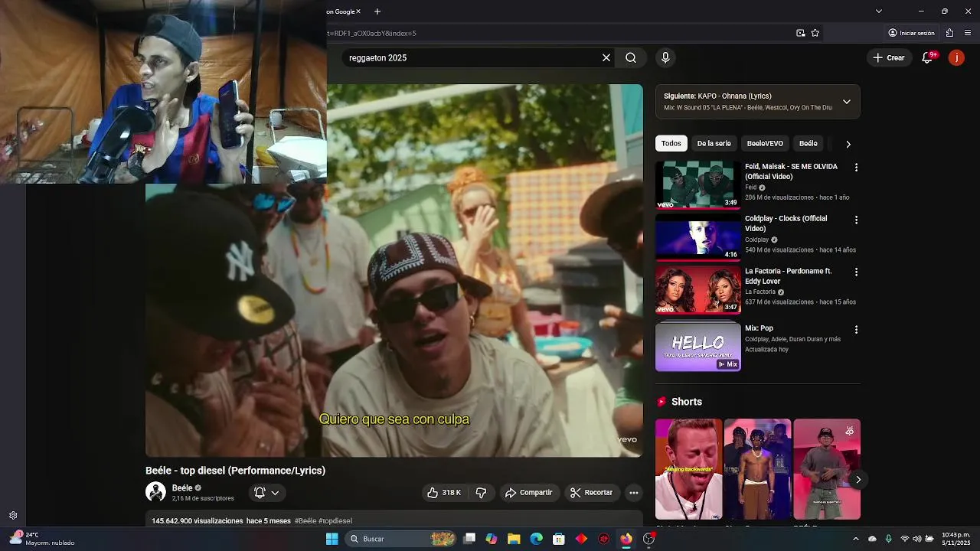The width and height of the screenshot is (980, 551).
Task: Click the Recortar clip button
Action: tap(592, 493)
